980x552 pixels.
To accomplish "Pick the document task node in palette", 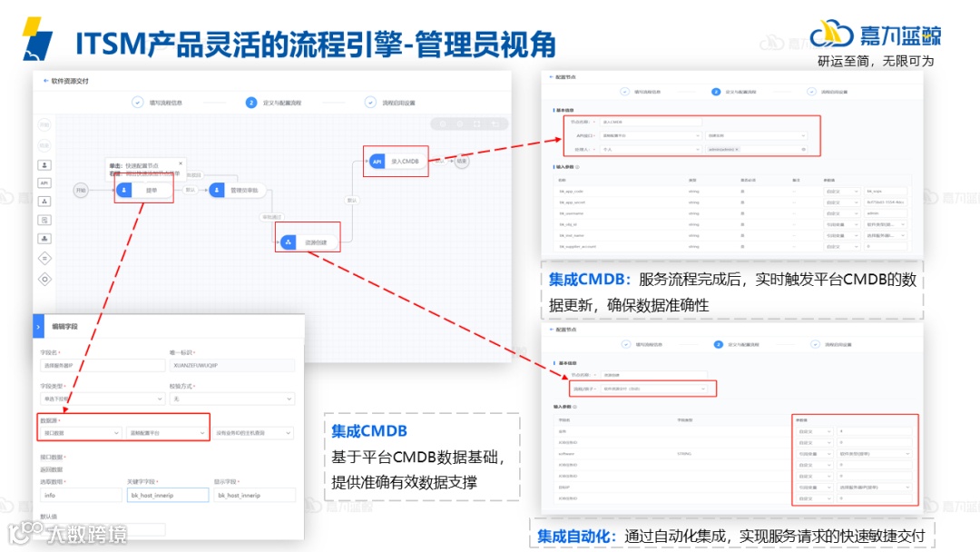I will 44,220.
